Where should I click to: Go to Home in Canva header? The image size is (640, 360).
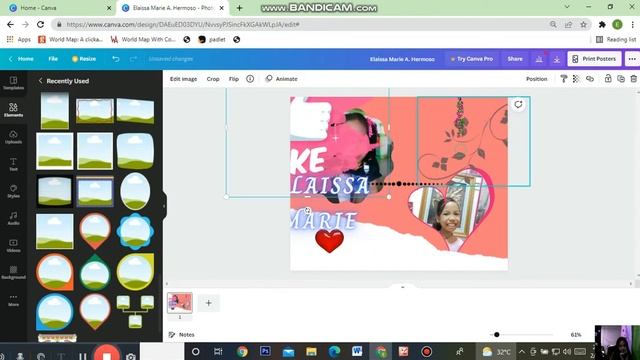pyautogui.click(x=21, y=59)
